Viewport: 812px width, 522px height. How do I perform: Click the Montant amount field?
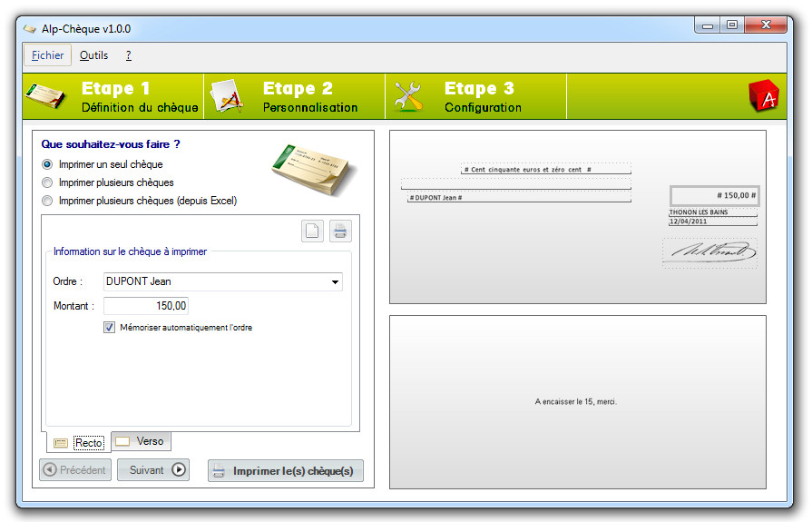(x=146, y=306)
